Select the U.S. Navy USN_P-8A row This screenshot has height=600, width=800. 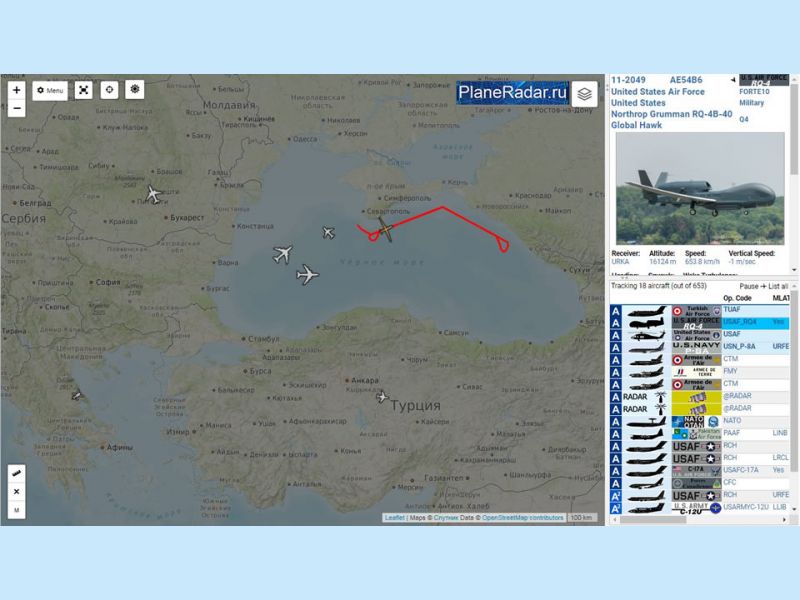pos(699,347)
